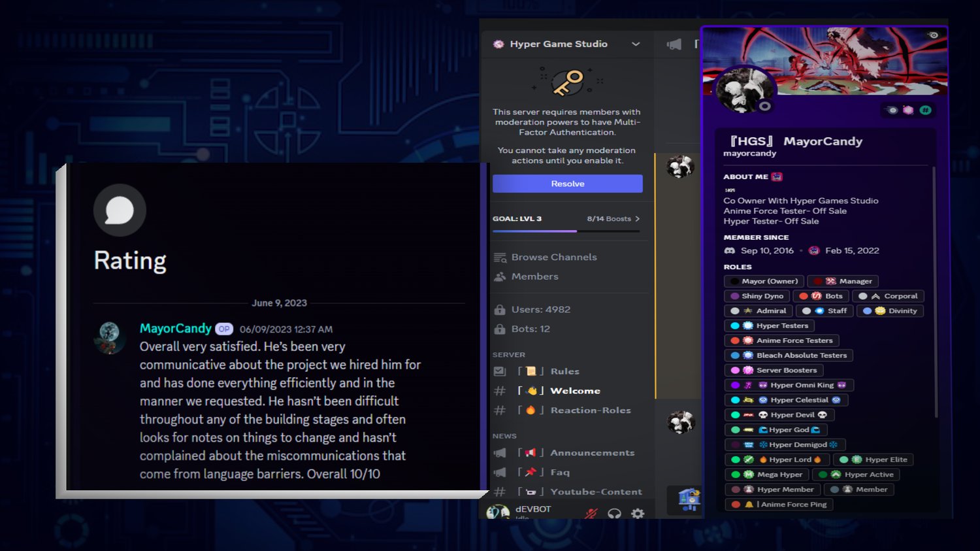Viewport: 980px width, 551px height.
Task: Collapse the SERVER channel category
Action: pyautogui.click(x=509, y=355)
